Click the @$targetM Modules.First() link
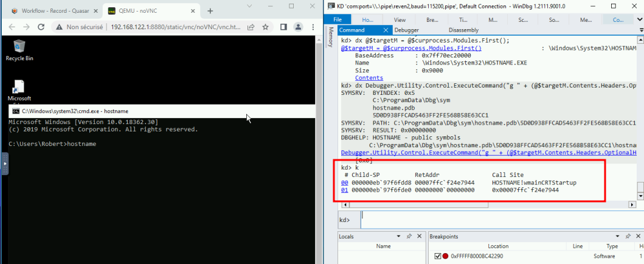 pyautogui.click(x=411, y=48)
